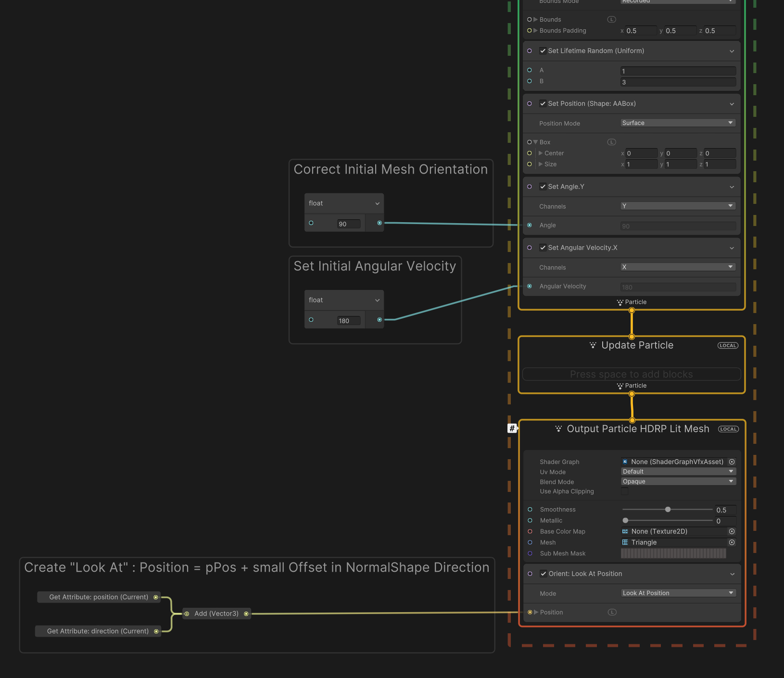Click the exposed '#' badge on the Output context
Screen dimensions: 784x678
click(512, 428)
